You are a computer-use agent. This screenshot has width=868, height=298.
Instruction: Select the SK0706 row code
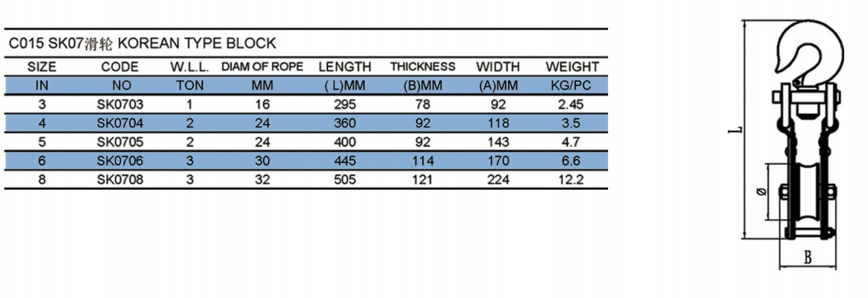tap(120, 161)
